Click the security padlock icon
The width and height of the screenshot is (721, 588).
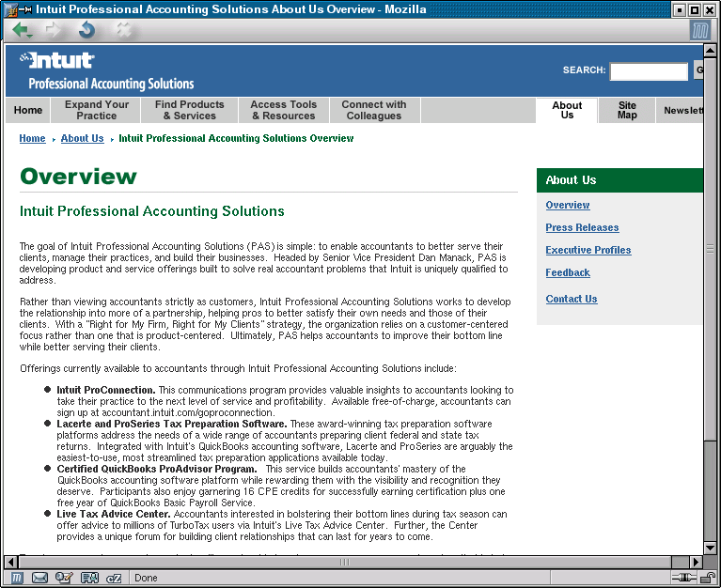click(x=708, y=578)
